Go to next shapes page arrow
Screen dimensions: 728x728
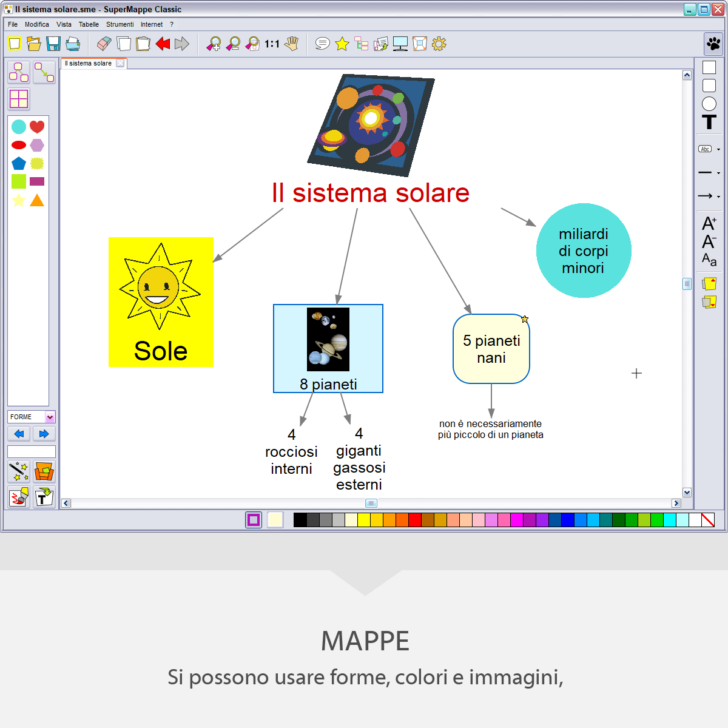(44, 434)
